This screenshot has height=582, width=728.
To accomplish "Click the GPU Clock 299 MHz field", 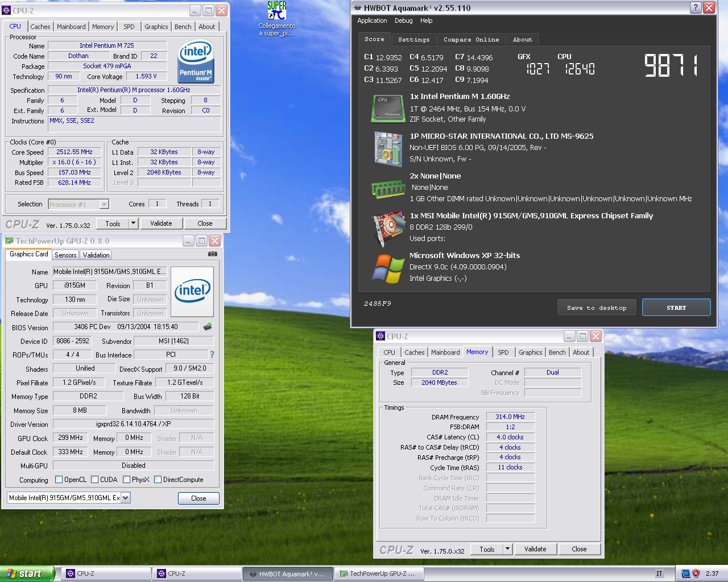I will [71, 438].
